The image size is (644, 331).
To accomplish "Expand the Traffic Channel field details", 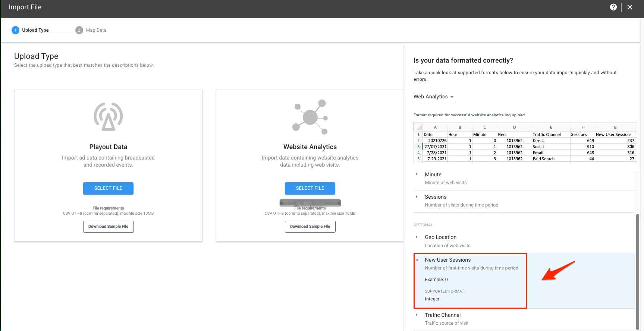I will 417,315.
